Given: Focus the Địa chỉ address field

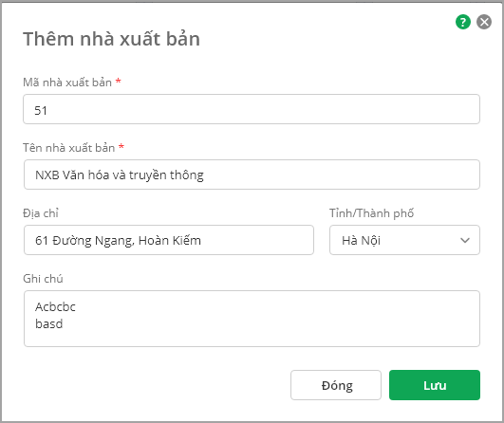Looking at the screenshot, I should tap(169, 240).
